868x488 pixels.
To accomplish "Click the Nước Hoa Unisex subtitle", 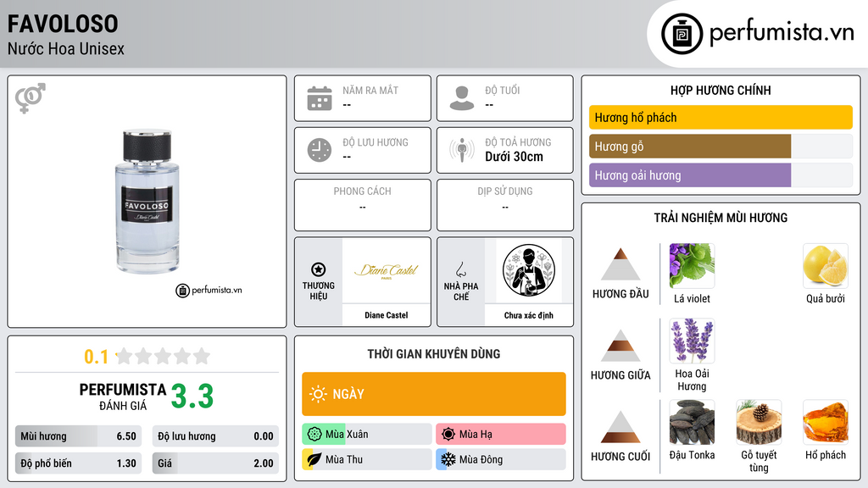I will pyautogui.click(x=66, y=48).
